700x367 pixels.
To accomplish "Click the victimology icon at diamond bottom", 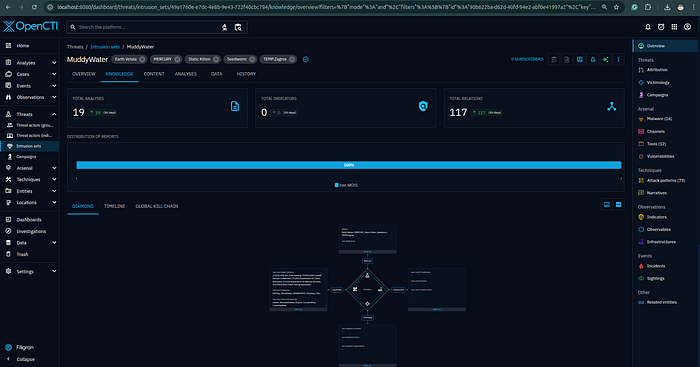I will pos(367,304).
